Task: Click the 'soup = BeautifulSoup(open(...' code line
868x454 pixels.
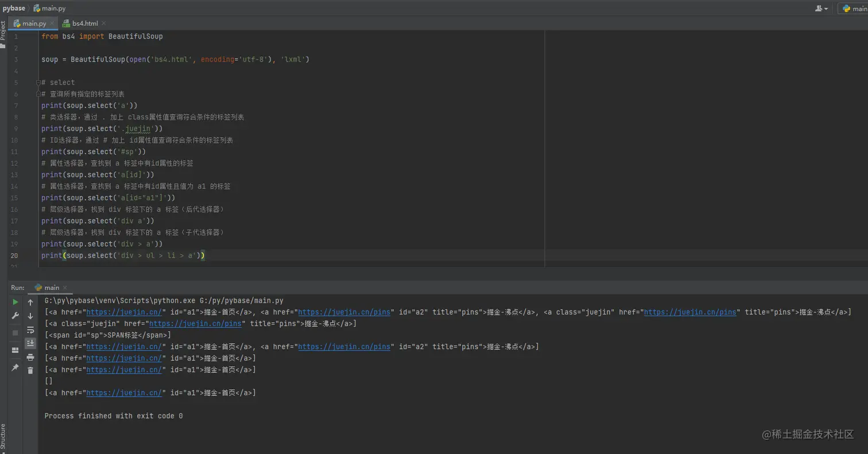Action: pos(175,59)
